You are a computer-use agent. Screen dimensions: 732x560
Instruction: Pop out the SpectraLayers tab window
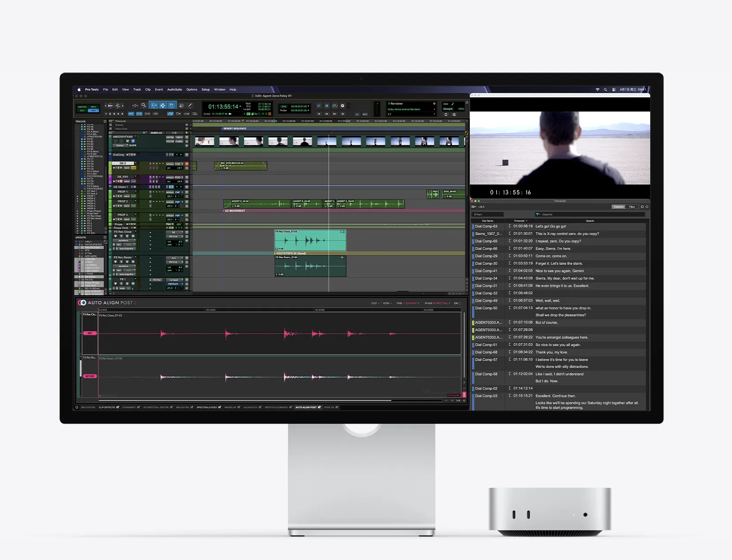(x=220, y=407)
